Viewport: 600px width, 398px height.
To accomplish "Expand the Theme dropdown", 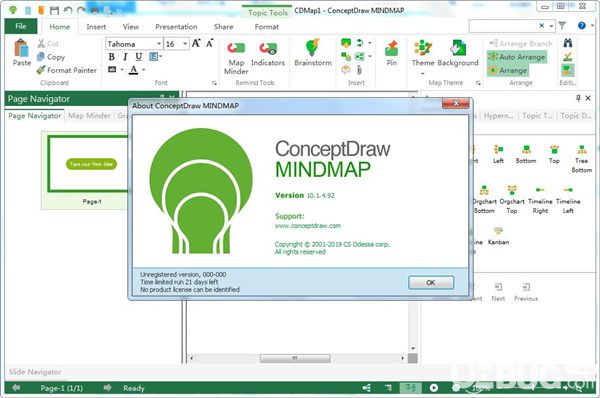I will (x=423, y=73).
